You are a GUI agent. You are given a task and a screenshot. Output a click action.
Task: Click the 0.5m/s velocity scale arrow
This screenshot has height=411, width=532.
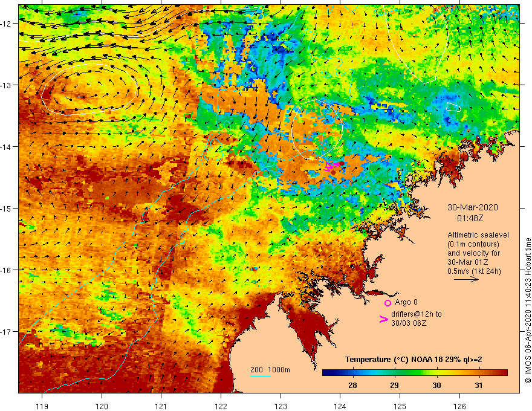(x=466, y=279)
